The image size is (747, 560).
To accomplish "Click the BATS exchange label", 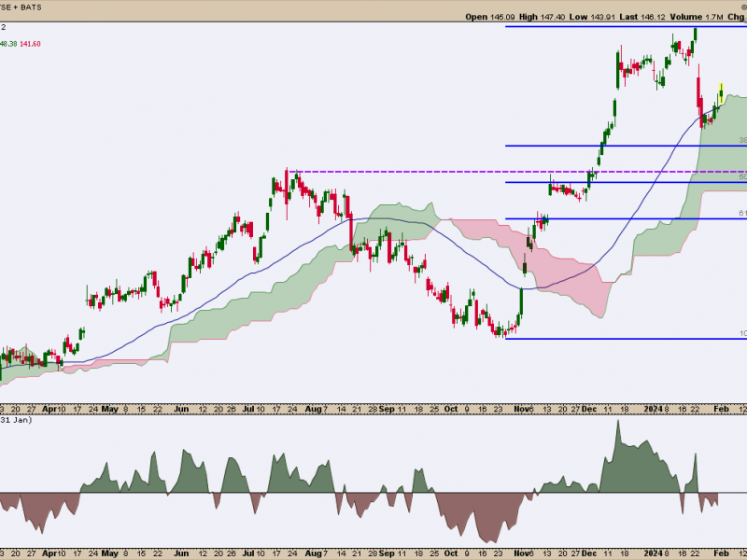I will pyautogui.click(x=31, y=7).
